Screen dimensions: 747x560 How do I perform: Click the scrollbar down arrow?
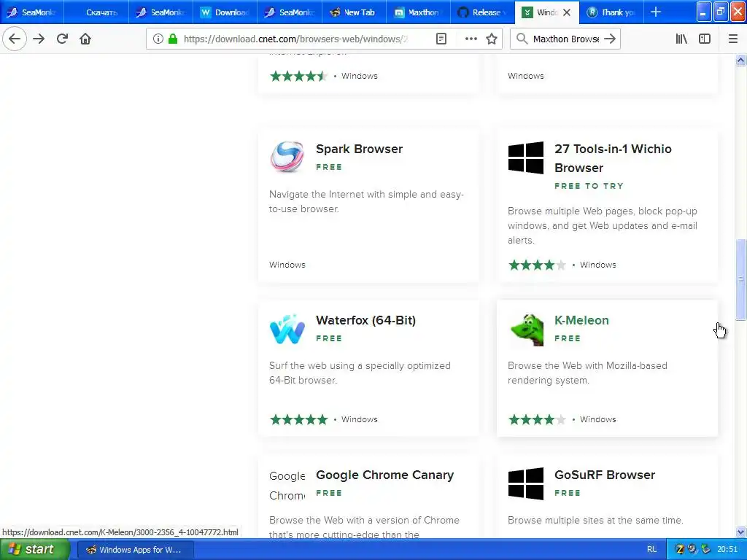coord(740,532)
